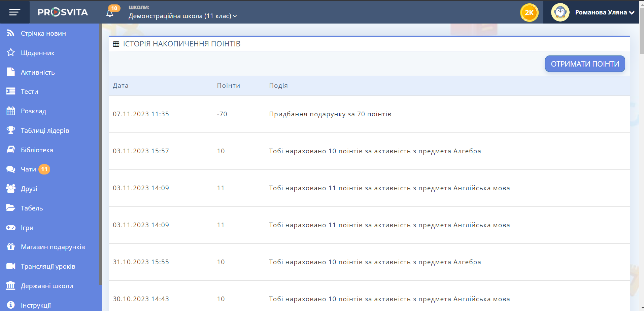The image size is (644, 311).
Task: Click the trophy icon for Таблиці лідерів
Action: tap(11, 130)
